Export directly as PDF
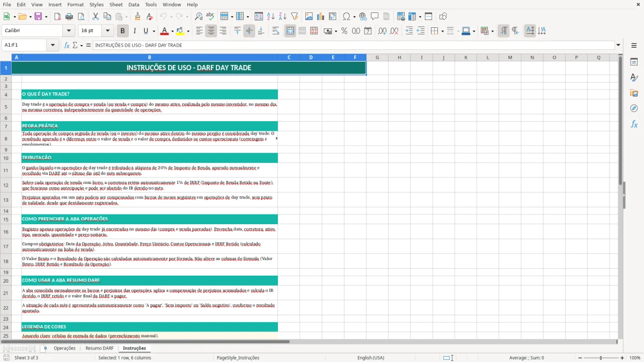Viewport: 644px width, 362px height. [x=57, y=17]
